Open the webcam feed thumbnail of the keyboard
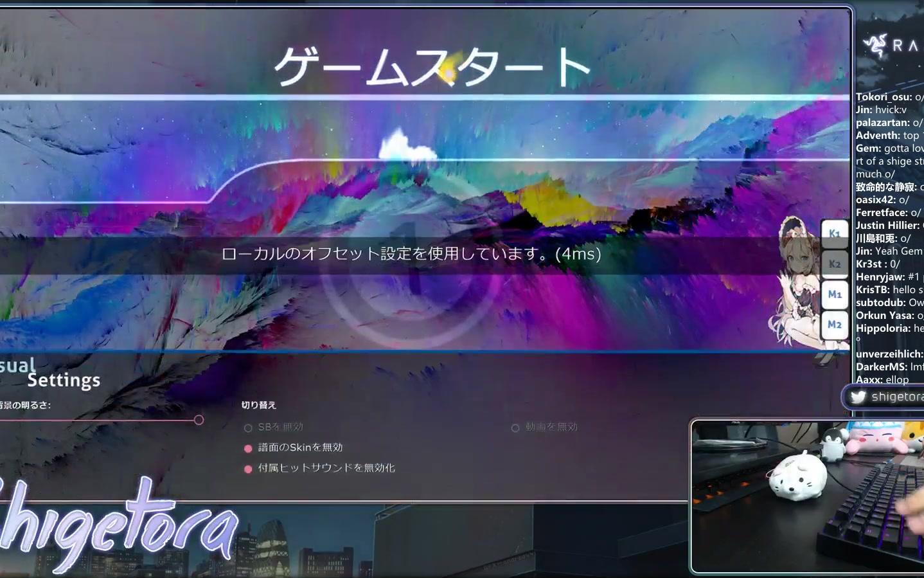 (807, 496)
